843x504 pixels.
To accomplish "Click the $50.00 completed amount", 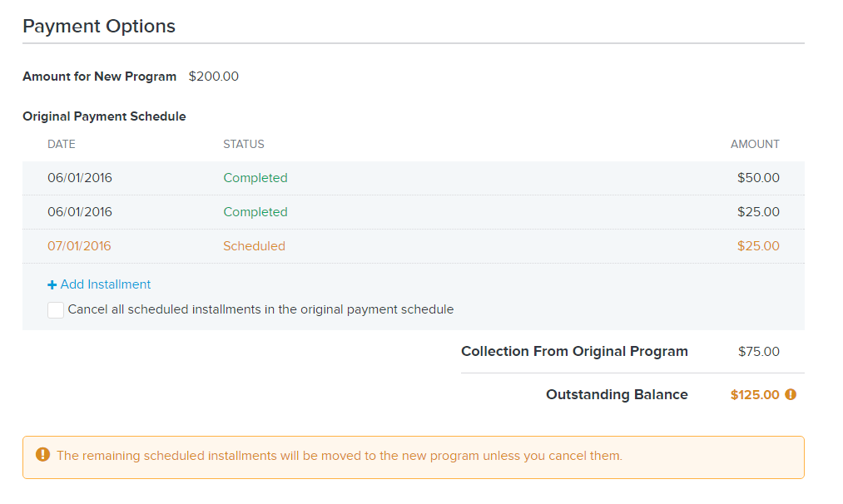I will coord(758,178).
